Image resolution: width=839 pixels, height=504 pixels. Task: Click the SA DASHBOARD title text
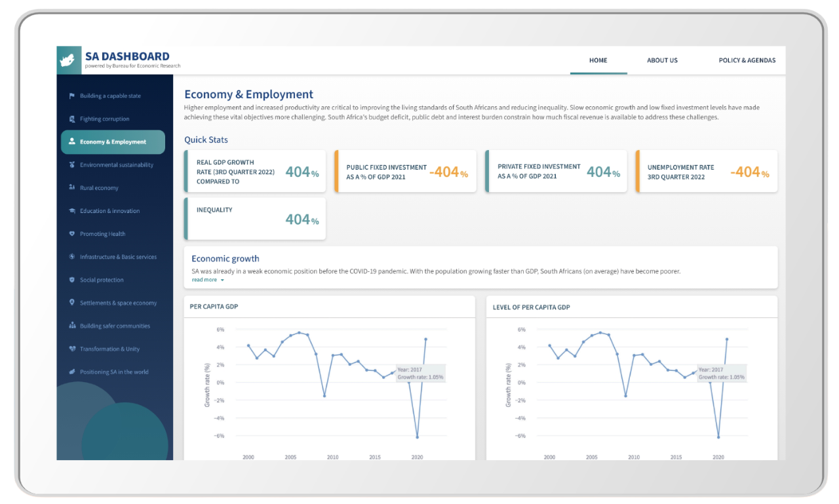[x=127, y=56]
